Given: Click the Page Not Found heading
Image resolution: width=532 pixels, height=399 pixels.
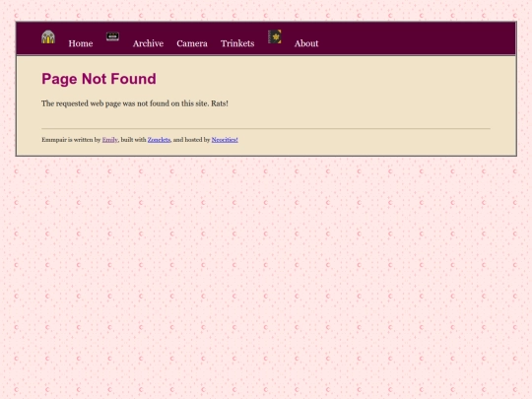Looking at the screenshot, I should click(x=99, y=79).
